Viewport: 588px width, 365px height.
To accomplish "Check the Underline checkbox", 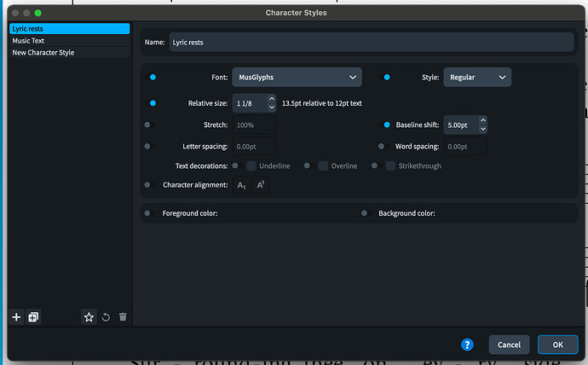I will coord(251,165).
